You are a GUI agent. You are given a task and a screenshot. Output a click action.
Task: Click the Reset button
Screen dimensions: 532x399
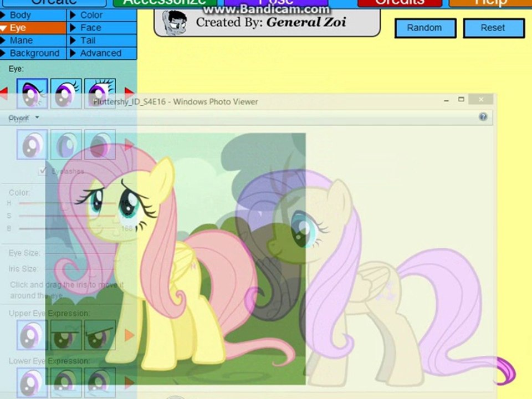494,28
